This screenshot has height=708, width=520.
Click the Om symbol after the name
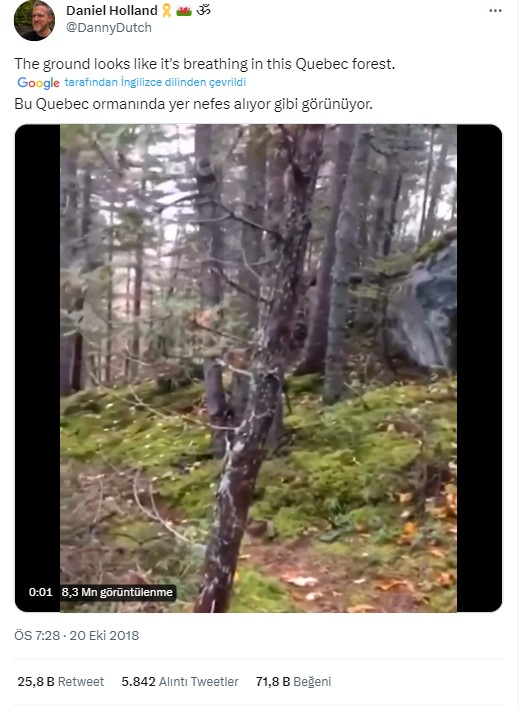point(203,10)
